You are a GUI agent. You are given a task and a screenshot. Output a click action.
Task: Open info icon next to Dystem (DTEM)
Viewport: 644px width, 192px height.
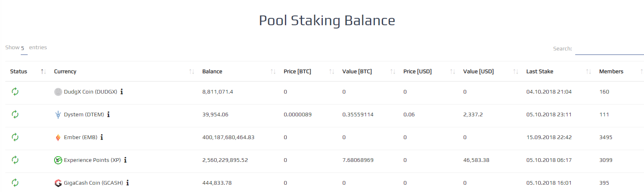click(x=108, y=114)
